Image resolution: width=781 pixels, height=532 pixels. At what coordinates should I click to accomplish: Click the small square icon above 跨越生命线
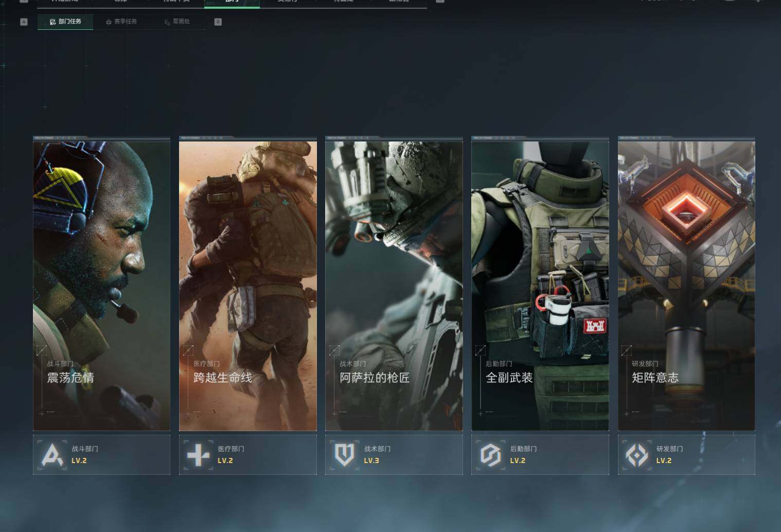point(188,350)
